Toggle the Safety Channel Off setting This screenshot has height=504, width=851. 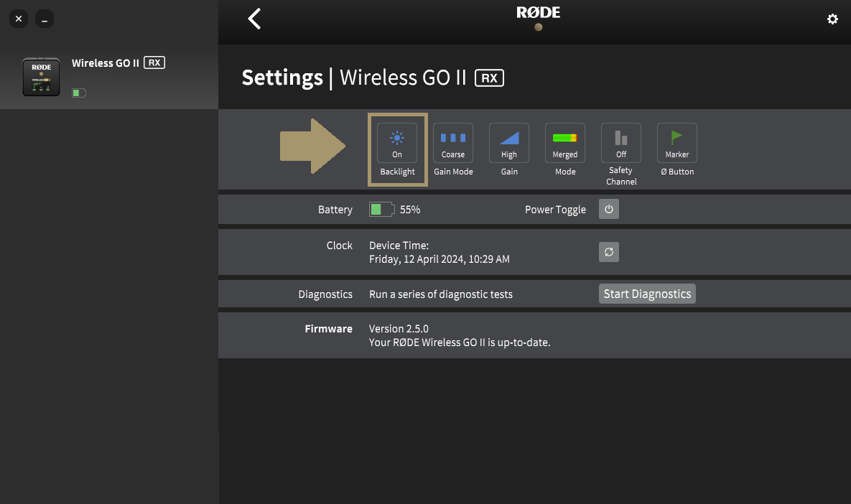click(621, 143)
